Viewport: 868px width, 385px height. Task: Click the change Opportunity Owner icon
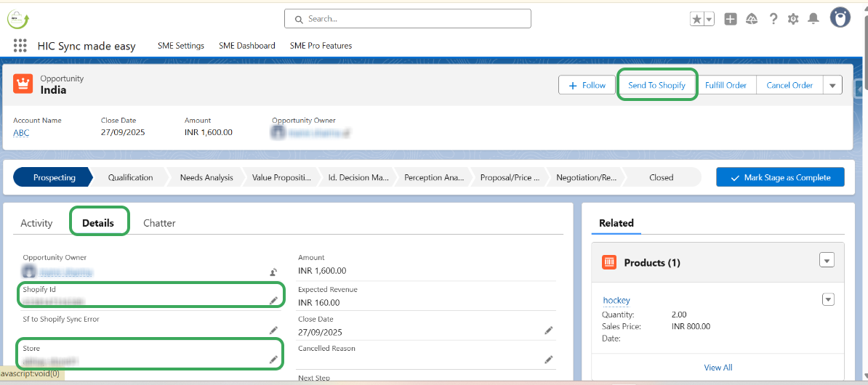(273, 272)
